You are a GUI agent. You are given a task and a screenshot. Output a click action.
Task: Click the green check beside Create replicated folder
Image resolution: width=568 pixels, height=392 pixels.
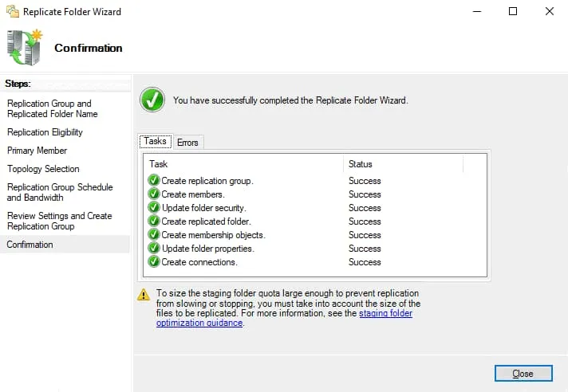coord(154,221)
